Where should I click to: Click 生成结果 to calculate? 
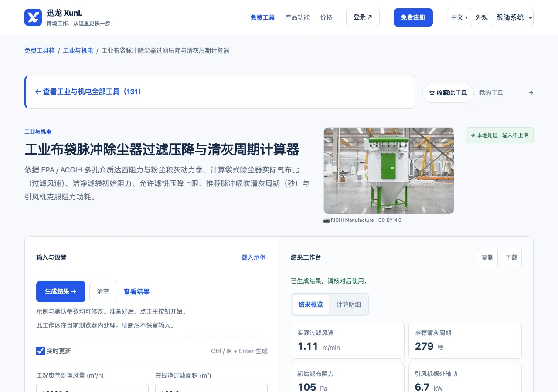(x=61, y=291)
